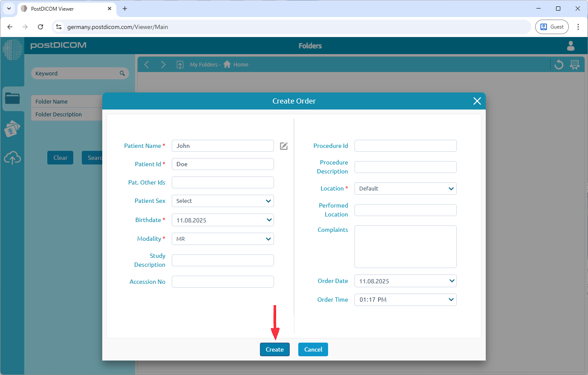
Task: Open the Birthdate date picker
Action: [x=222, y=220]
